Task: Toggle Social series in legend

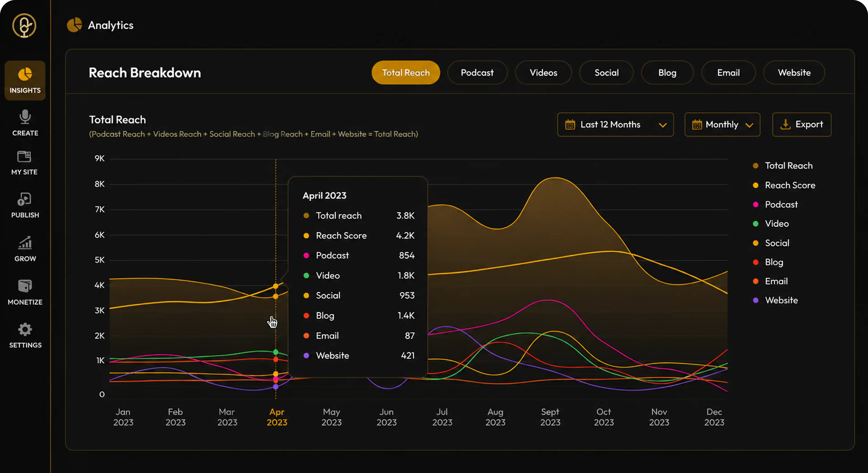Action: [x=771, y=243]
